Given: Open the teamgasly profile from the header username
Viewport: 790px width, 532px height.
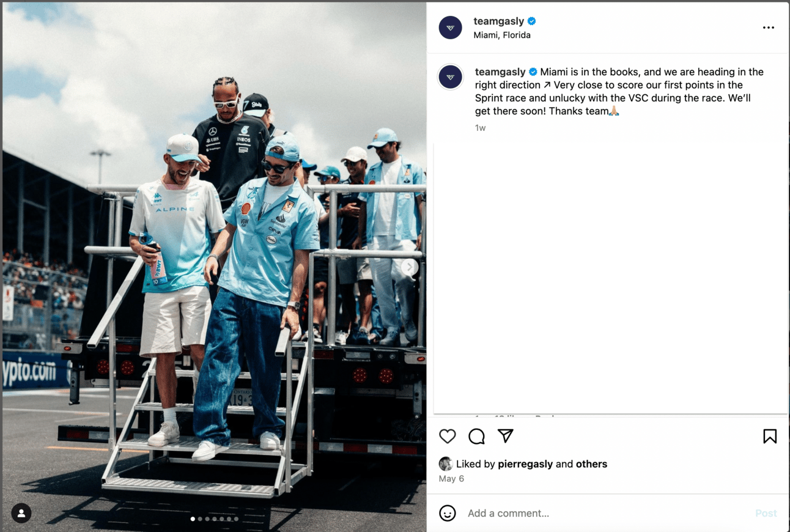Looking at the screenshot, I should click(x=498, y=21).
